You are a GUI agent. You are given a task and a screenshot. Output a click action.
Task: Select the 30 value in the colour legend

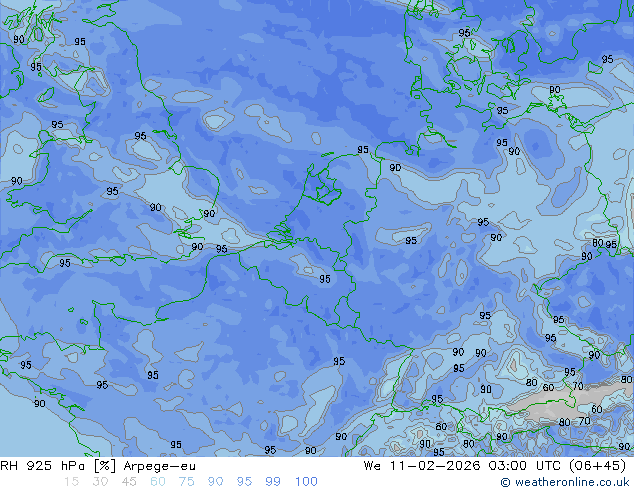pos(100,482)
